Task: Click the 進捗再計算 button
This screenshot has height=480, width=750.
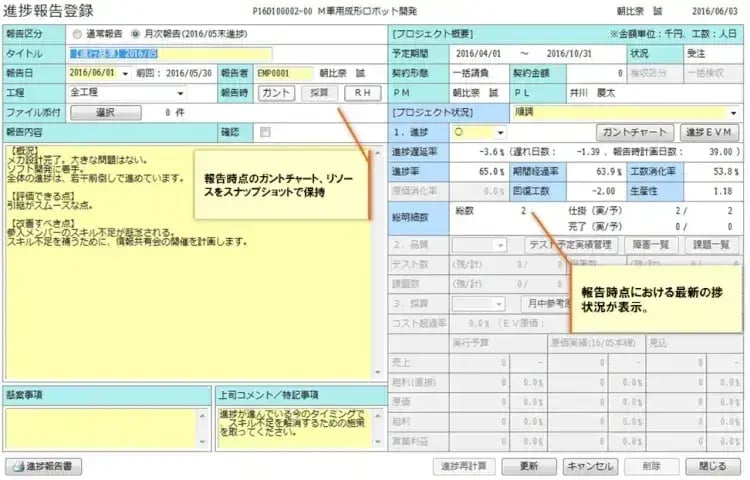Action: pyautogui.click(x=462, y=466)
